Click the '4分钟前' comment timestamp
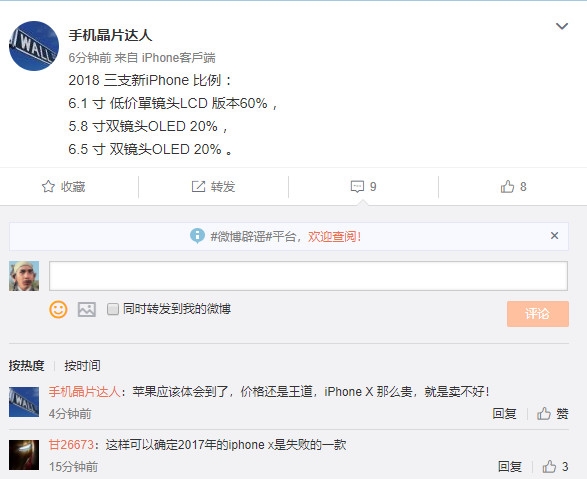 coord(70,414)
